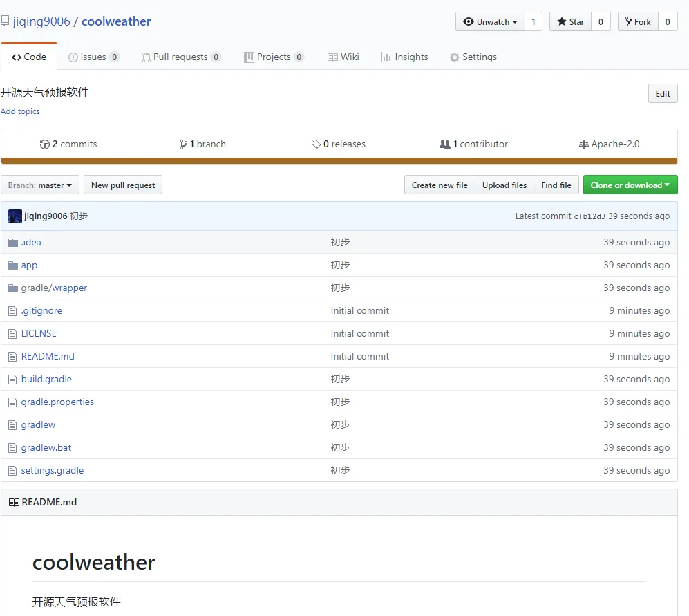The width and height of the screenshot is (689, 616).
Task: Open the .idea folder name
Action: (x=31, y=242)
